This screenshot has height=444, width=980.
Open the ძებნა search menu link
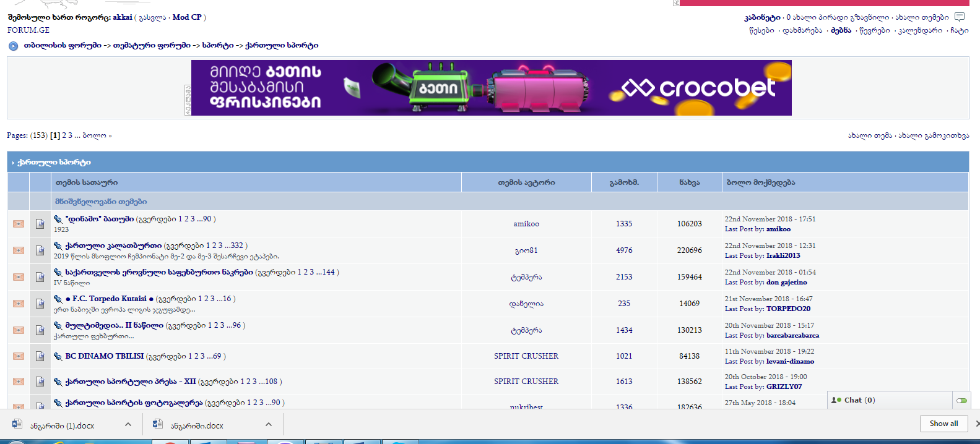(x=841, y=30)
